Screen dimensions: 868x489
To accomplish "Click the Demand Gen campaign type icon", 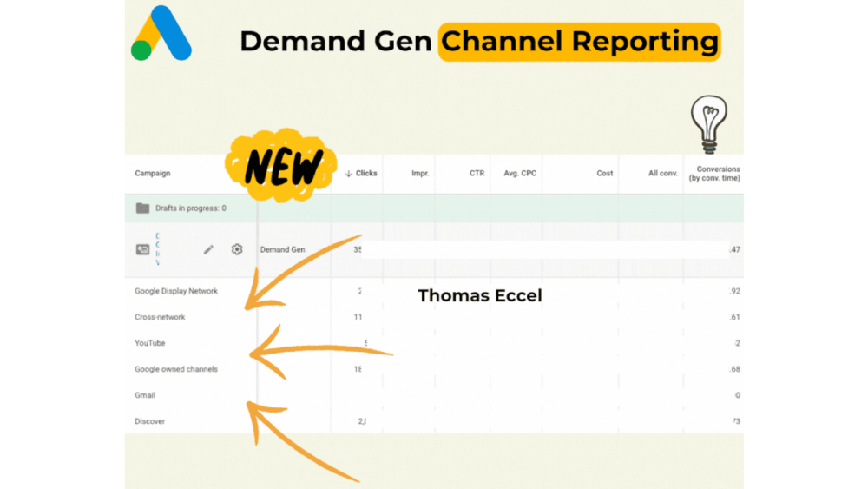I will point(143,250).
